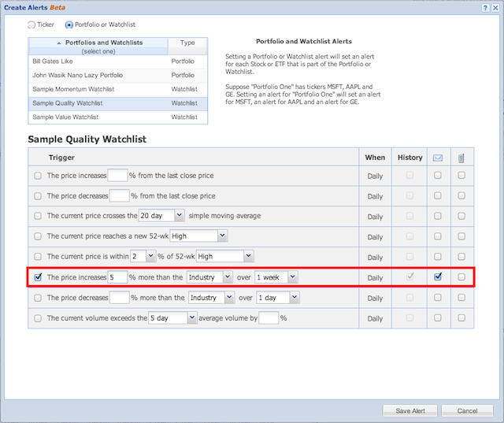Enable price decreases from last close trigger
Viewport: 504px width, 423px height.
pyautogui.click(x=38, y=196)
